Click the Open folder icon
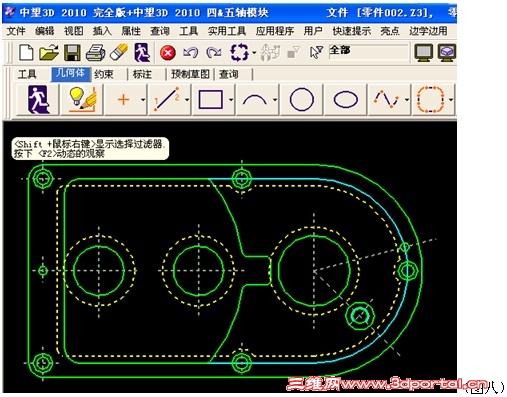 pos(49,53)
